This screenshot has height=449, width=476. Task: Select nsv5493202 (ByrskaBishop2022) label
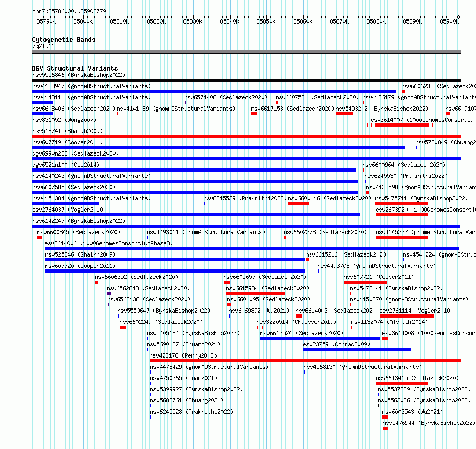click(382, 109)
